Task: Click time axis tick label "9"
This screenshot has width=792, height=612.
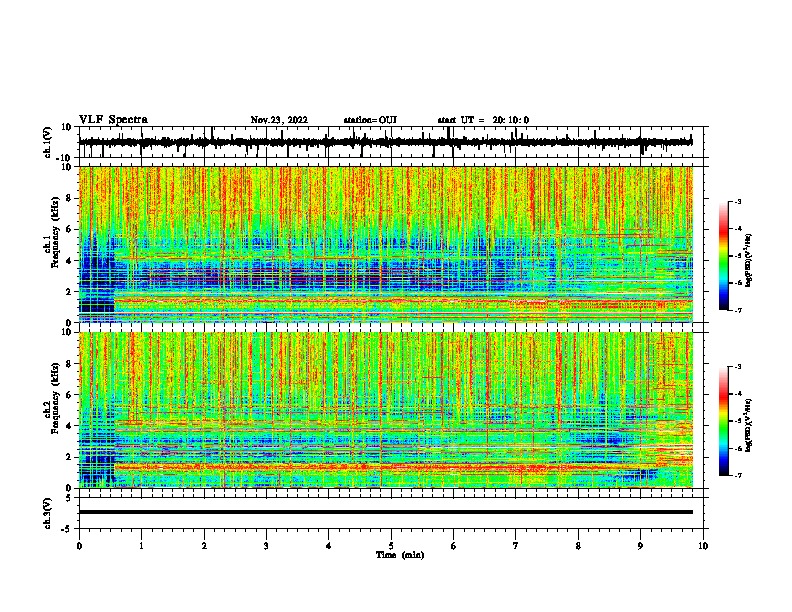Action: (x=640, y=546)
